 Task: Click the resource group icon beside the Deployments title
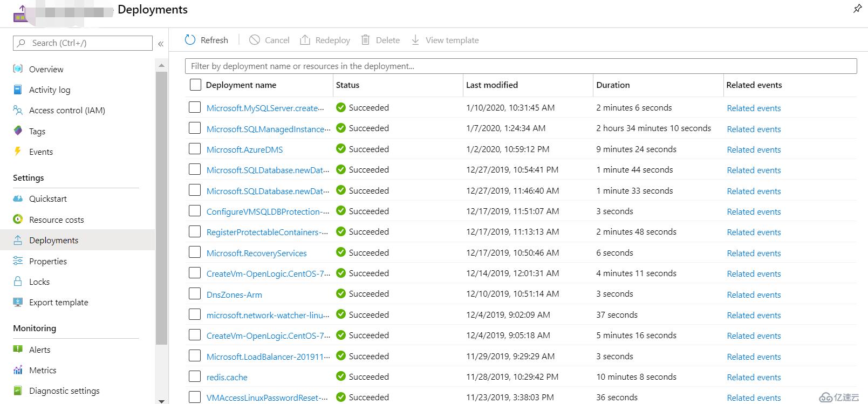tap(21, 13)
